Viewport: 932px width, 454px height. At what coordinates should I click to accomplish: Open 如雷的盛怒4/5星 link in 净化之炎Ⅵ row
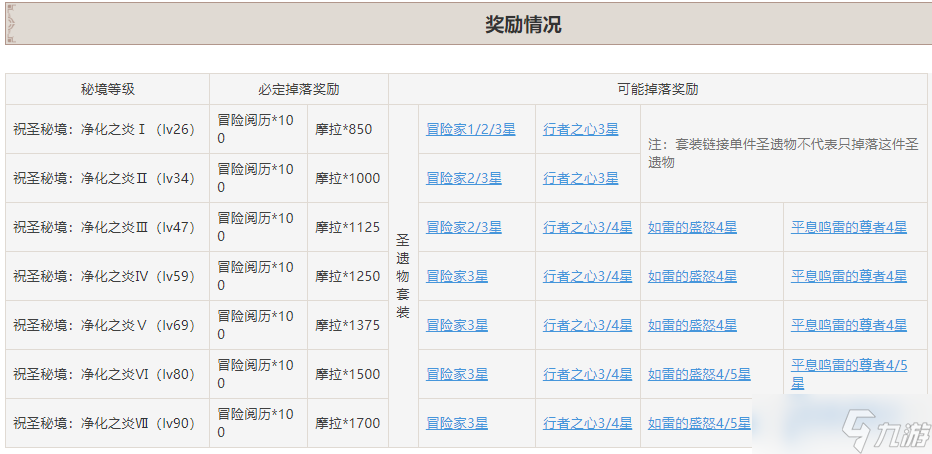click(699, 374)
